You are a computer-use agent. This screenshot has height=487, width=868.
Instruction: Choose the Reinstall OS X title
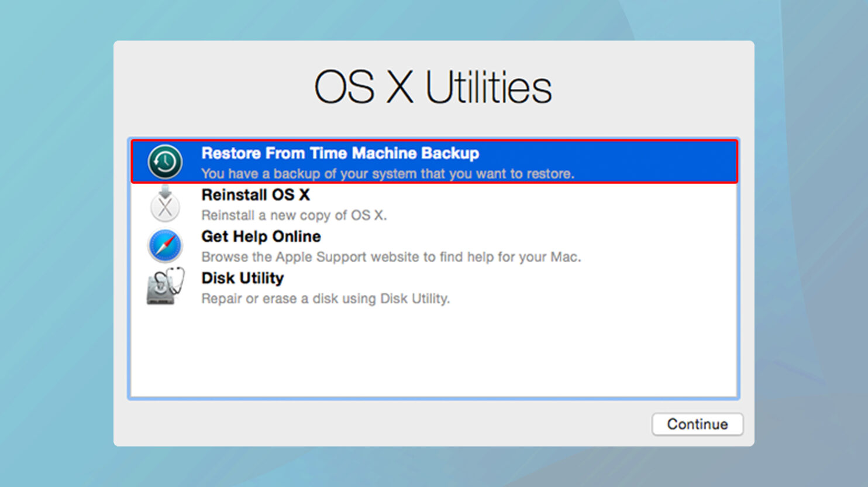255,195
